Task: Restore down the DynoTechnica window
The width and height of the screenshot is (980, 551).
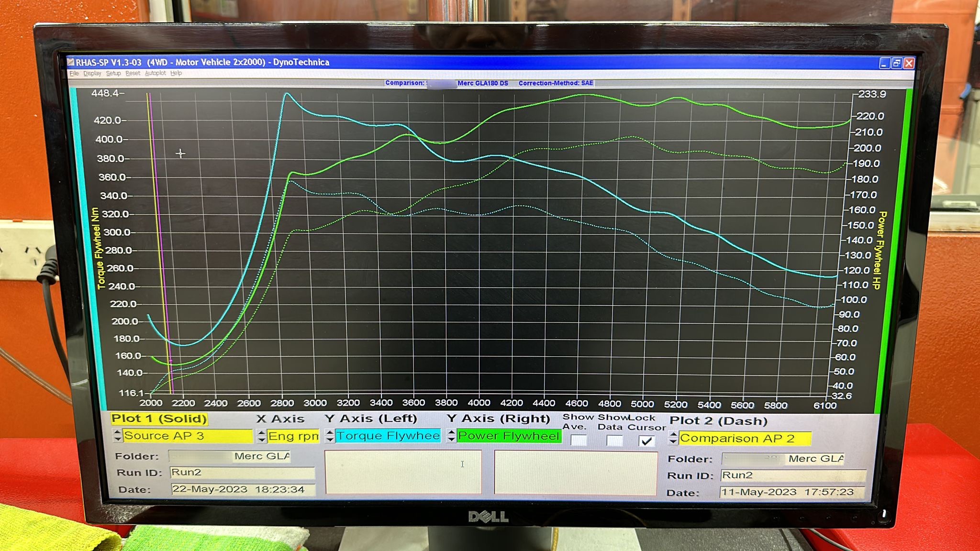Action: point(897,63)
